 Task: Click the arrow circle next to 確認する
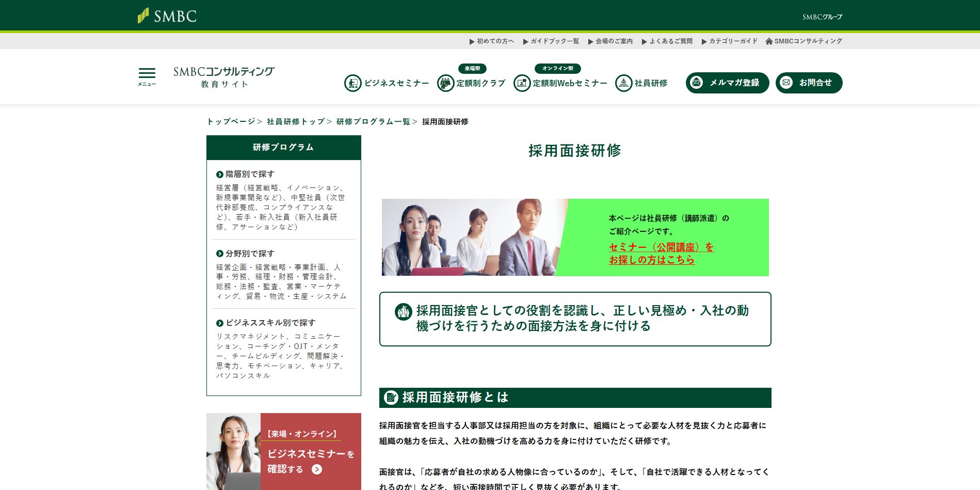(x=317, y=469)
